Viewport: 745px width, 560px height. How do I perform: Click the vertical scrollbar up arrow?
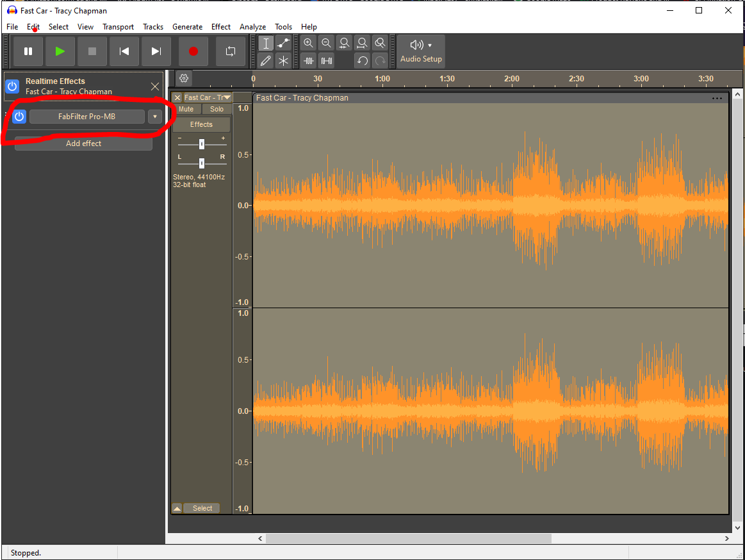pos(737,94)
